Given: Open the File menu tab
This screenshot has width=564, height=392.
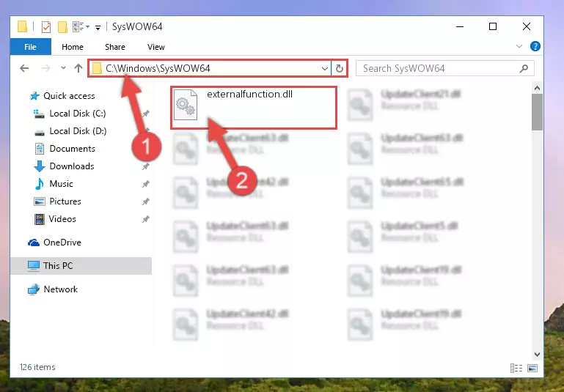Looking at the screenshot, I should 31,47.
